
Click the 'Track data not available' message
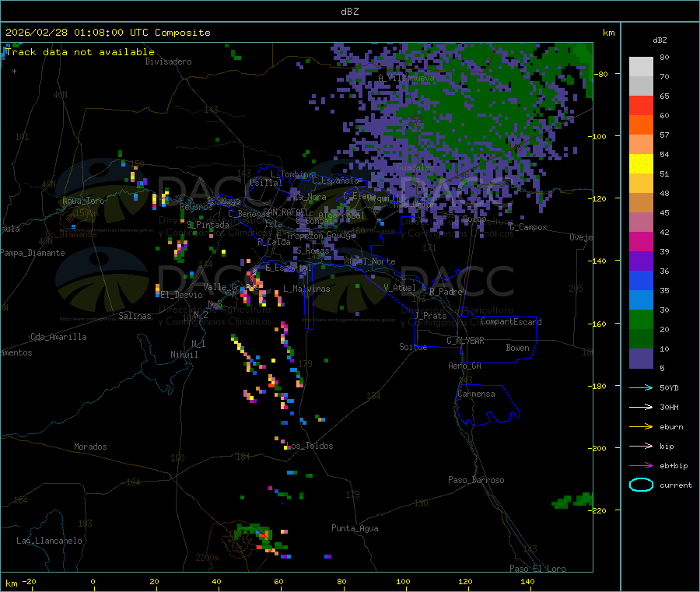coord(79,52)
